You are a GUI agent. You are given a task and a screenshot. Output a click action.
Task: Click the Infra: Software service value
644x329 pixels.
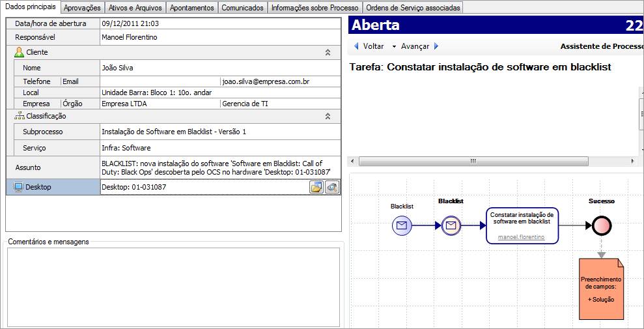click(x=126, y=148)
